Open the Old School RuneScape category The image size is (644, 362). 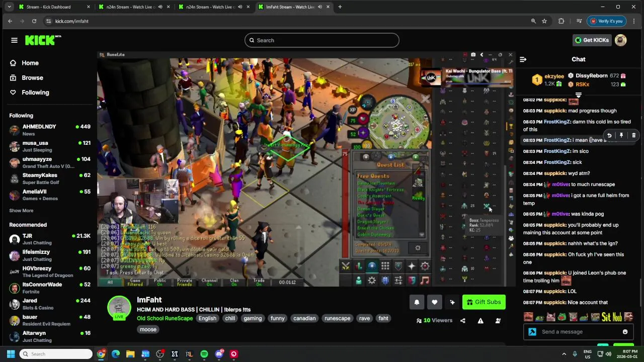tap(165, 318)
